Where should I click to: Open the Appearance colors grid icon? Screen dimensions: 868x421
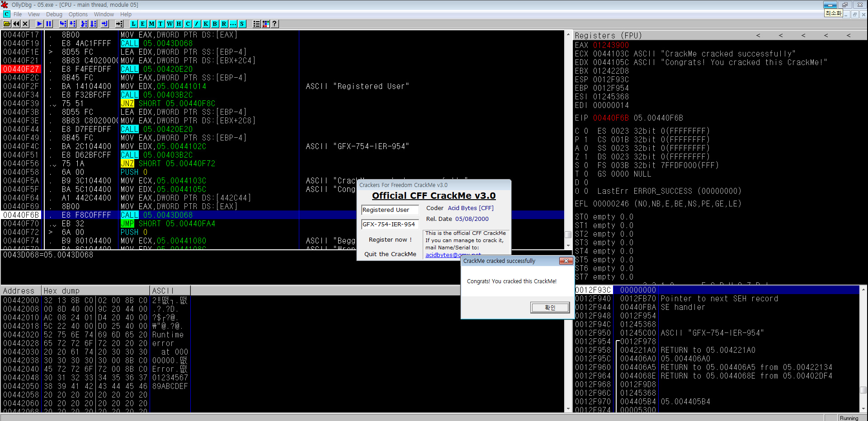[266, 24]
